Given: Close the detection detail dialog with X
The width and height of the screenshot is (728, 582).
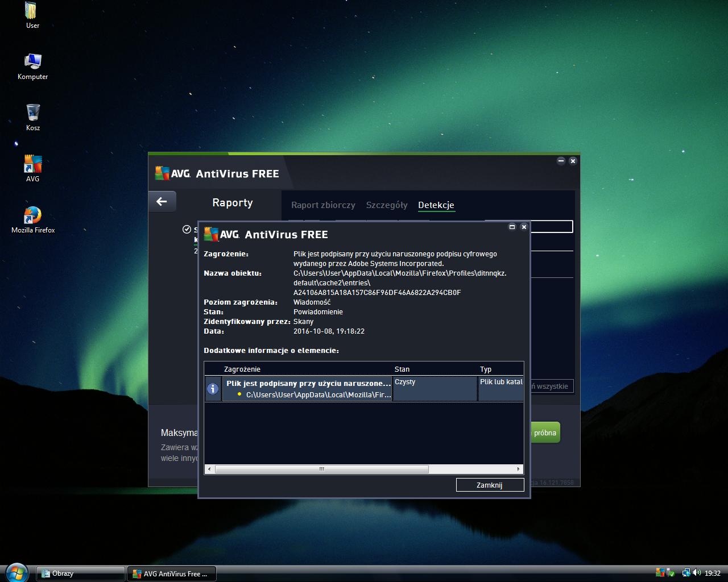Looking at the screenshot, I should tap(524, 227).
